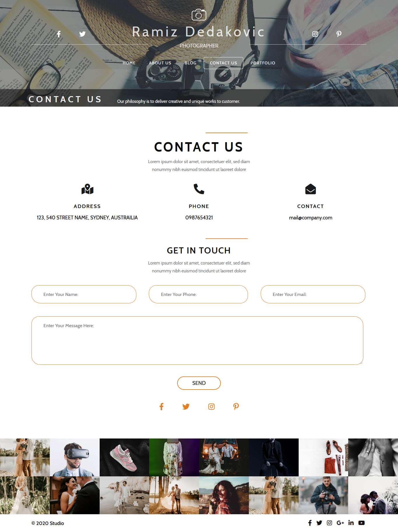Click the Instagram icon in the header
This screenshot has height=532, width=398.
(315, 34)
